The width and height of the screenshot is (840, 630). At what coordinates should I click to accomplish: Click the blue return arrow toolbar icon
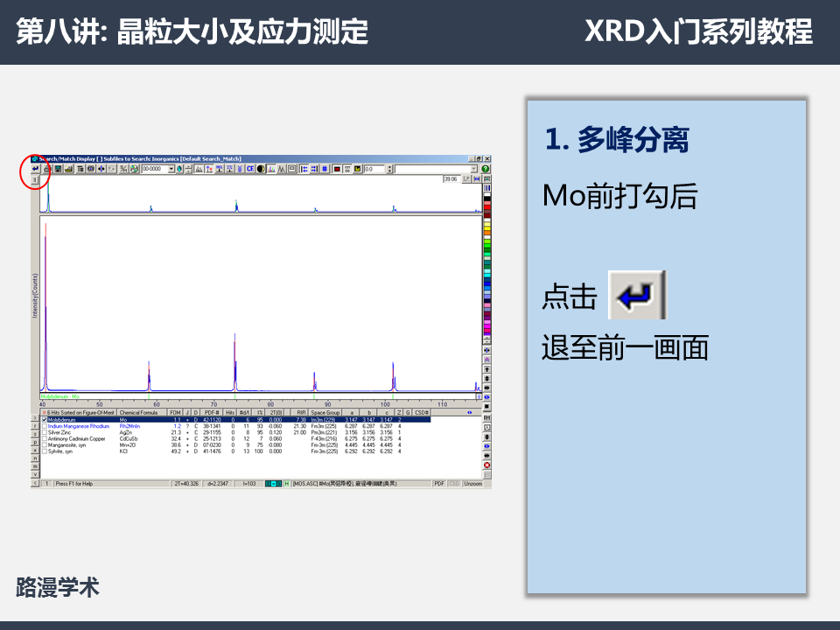click(36, 169)
